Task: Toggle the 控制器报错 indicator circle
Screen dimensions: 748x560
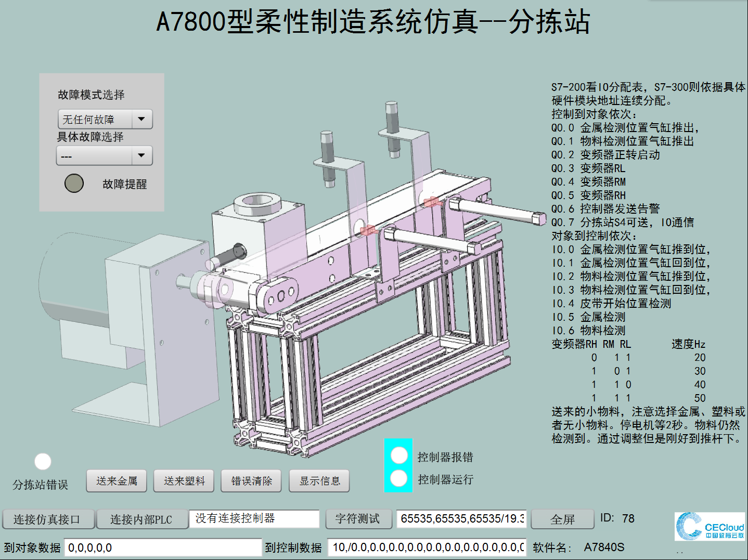Action: 399,455
